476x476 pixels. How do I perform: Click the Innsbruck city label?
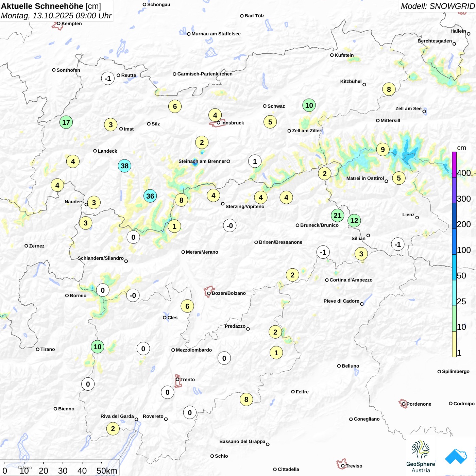[x=233, y=123]
